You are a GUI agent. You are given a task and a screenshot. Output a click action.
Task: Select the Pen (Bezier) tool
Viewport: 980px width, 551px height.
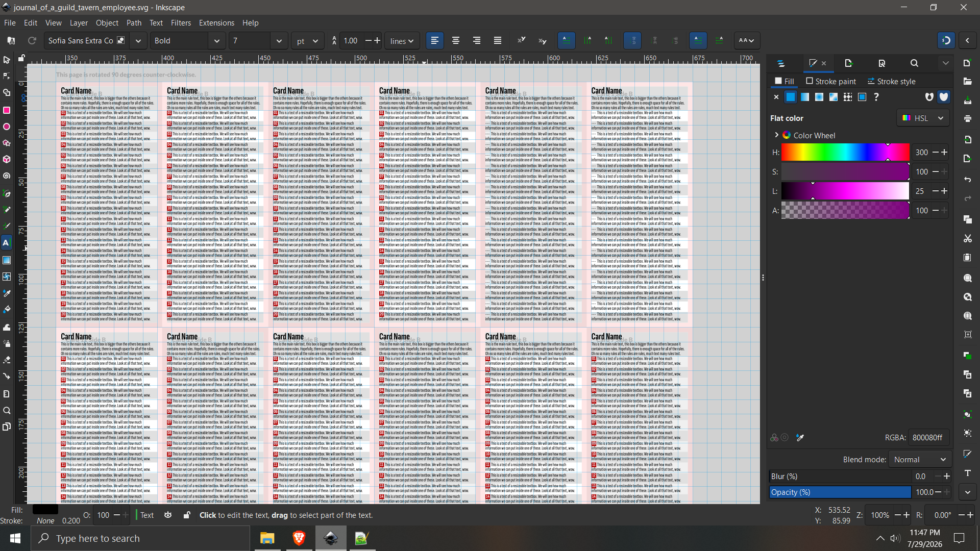pos(7,193)
